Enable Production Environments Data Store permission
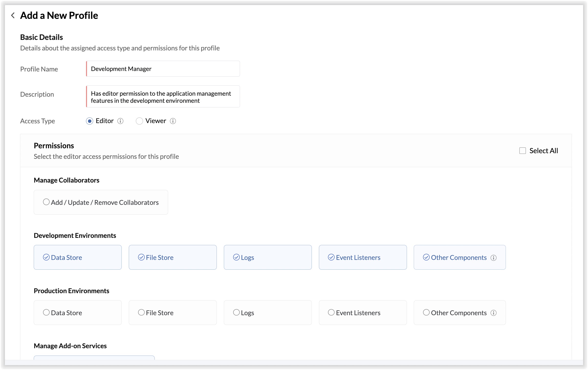The image size is (588, 370). click(x=46, y=312)
